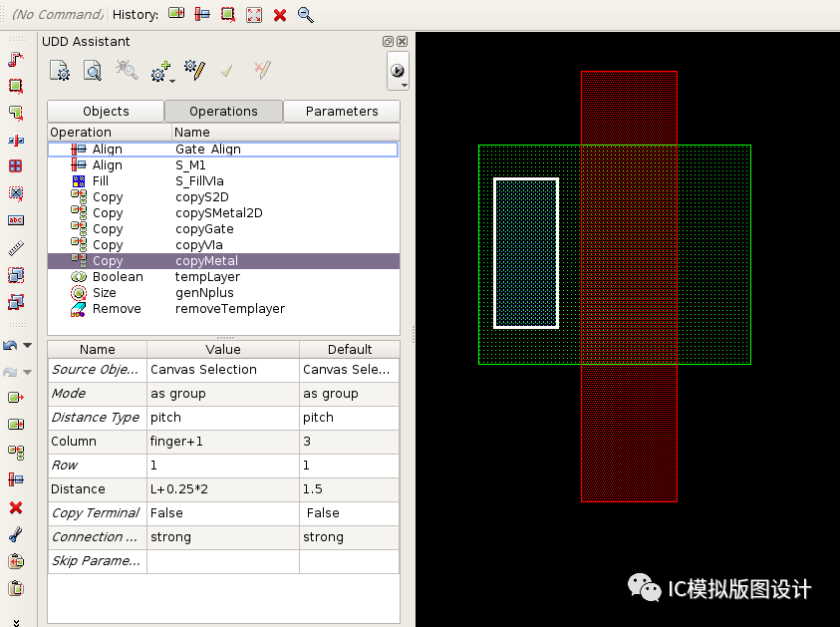This screenshot has width=840, height=627.
Task: Click the Mode value 'as group'
Action: [223, 394]
